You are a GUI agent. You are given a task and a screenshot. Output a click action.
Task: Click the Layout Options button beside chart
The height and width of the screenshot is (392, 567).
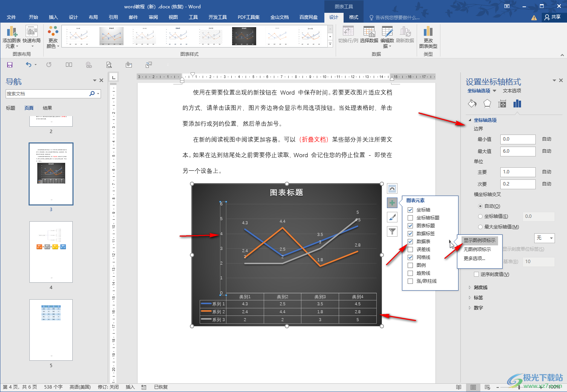tap(392, 188)
